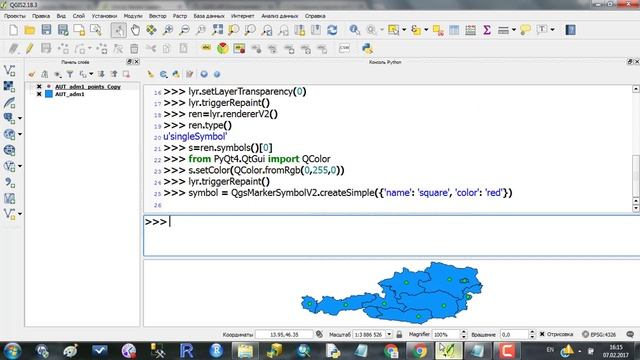Toggle the scale lock padlock icon
The width and height of the screenshot is (640, 360).
(x=399, y=334)
